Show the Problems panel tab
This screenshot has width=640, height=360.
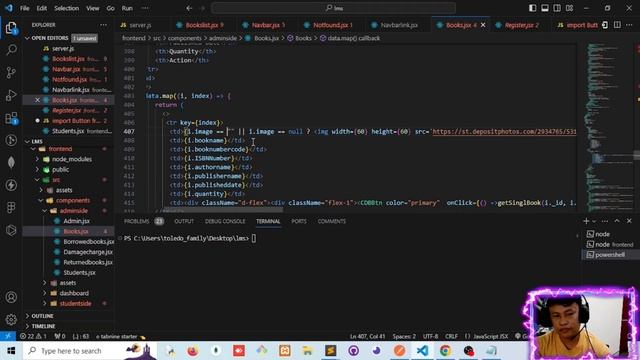point(137,221)
